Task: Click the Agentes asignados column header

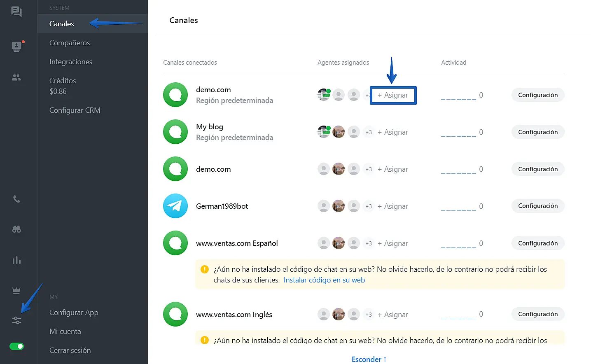Action: [x=343, y=63]
